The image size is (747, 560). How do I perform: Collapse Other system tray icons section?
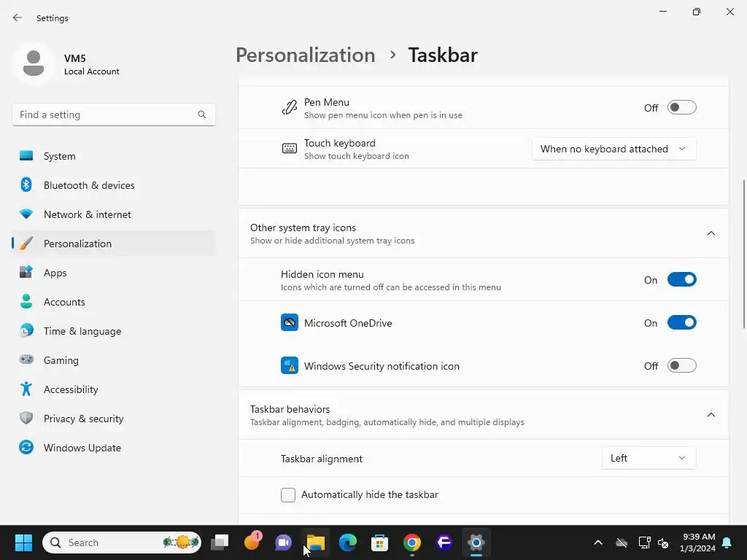[x=711, y=233]
